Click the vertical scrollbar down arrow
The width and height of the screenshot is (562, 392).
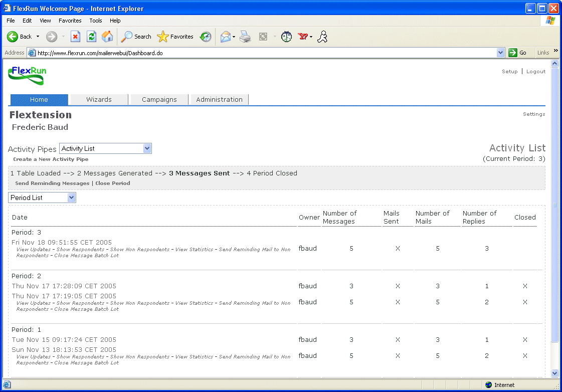click(x=555, y=373)
